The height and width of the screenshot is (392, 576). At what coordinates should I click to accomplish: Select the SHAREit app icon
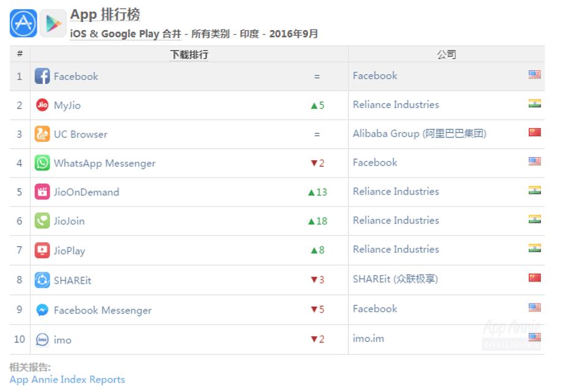(x=41, y=280)
